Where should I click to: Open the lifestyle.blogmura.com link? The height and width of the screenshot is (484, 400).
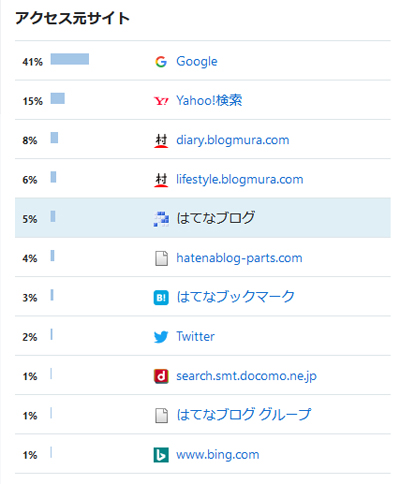coord(240,180)
